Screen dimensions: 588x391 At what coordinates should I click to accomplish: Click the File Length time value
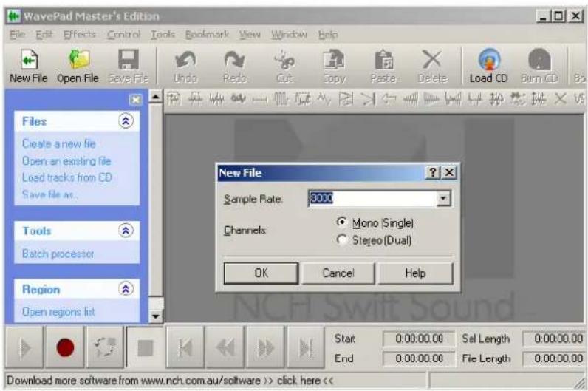click(x=555, y=358)
